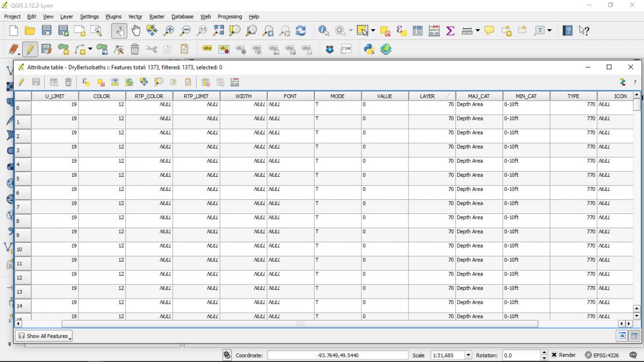This screenshot has width=644, height=362.
Task: Click the Statistical Summary sigma icon
Action: (x=450, y=31)
